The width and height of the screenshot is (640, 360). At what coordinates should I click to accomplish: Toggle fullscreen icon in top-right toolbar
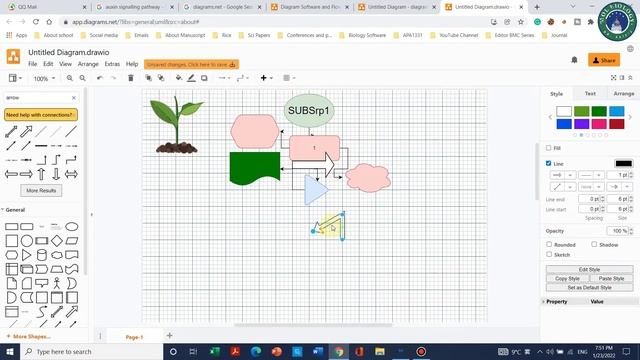(x=613, y=78)
